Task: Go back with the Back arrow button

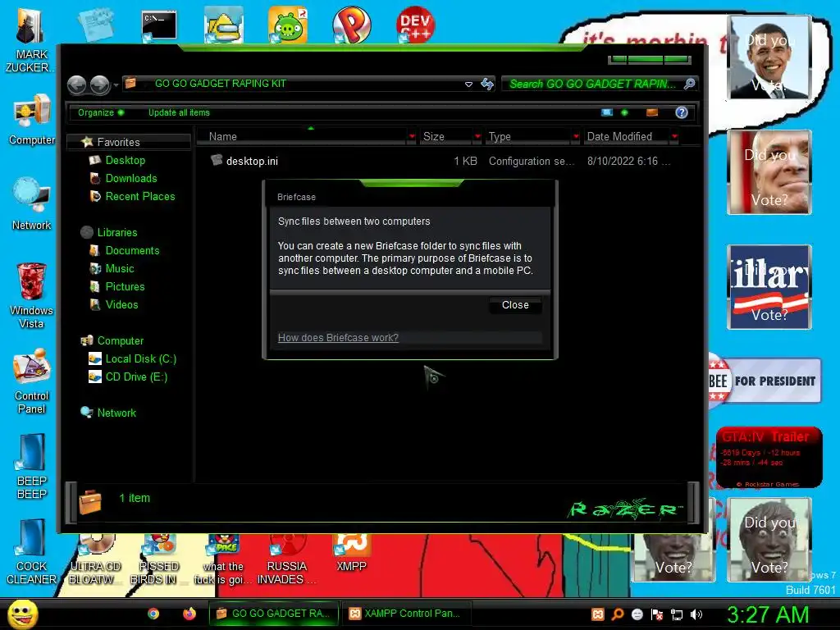Action: point(76,84)
